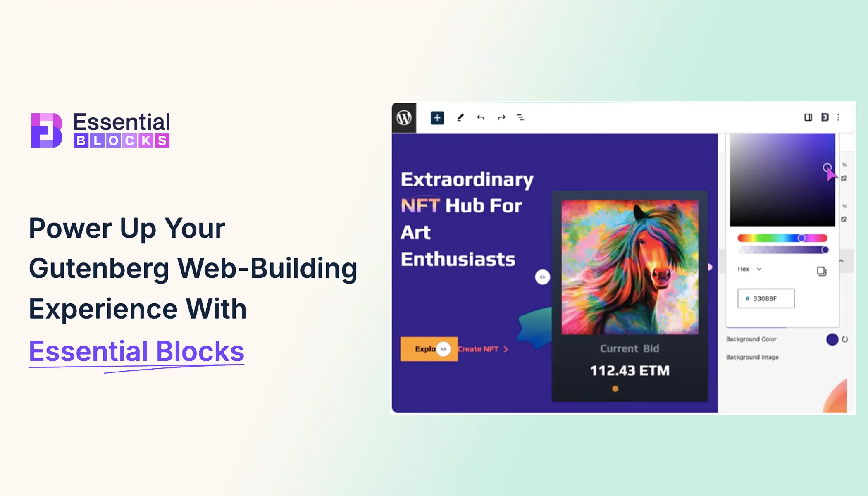Click the Document Overview panel icon
Screen dimensions: 868x496
click(520, 117)
